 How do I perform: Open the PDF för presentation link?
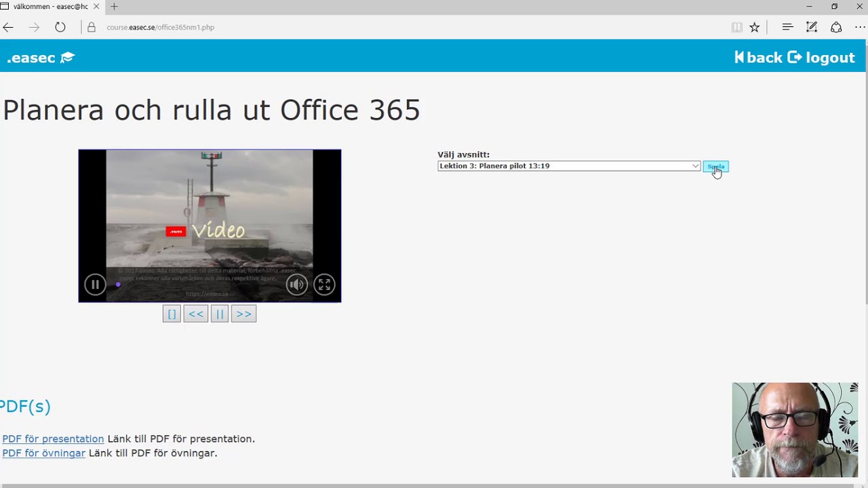(52, 439)
